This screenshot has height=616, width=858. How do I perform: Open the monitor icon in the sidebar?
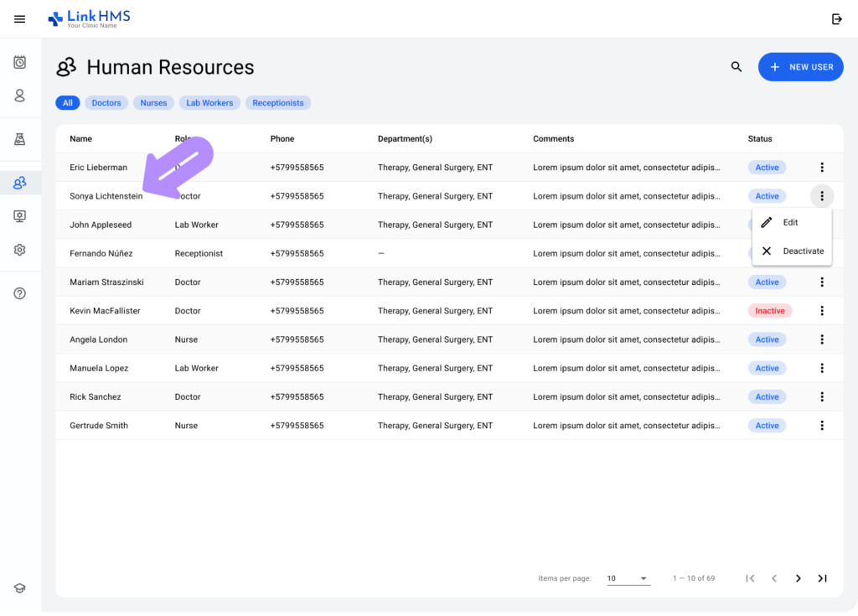pos(20,216)
